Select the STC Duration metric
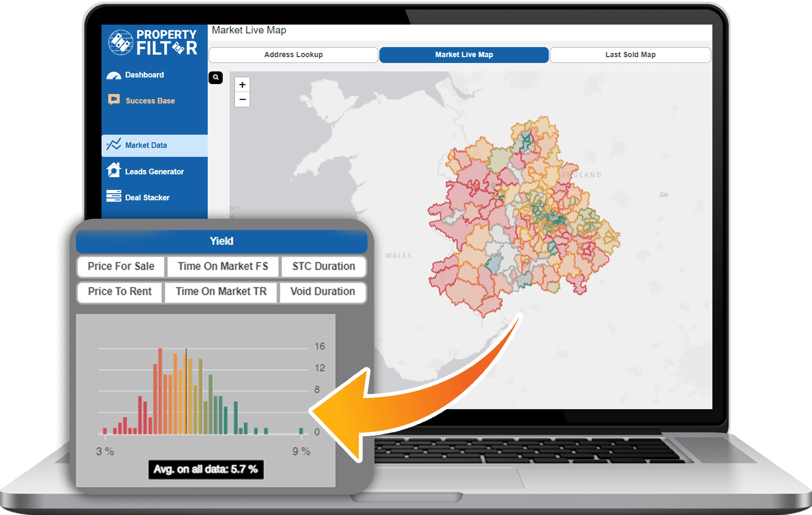 pos(323,266)
